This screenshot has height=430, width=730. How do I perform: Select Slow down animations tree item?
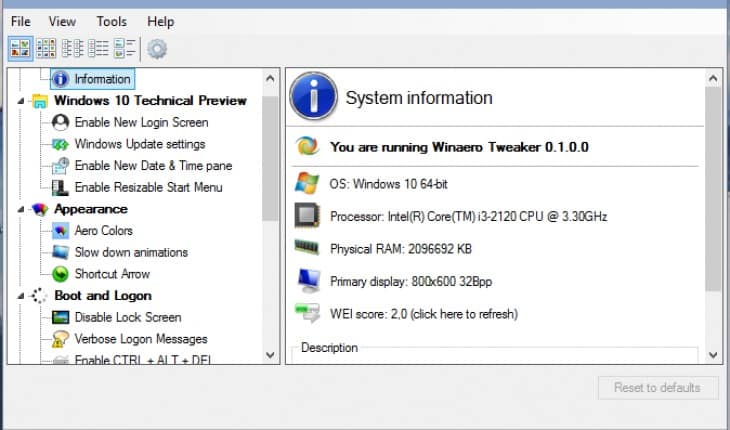click(131, 252)
